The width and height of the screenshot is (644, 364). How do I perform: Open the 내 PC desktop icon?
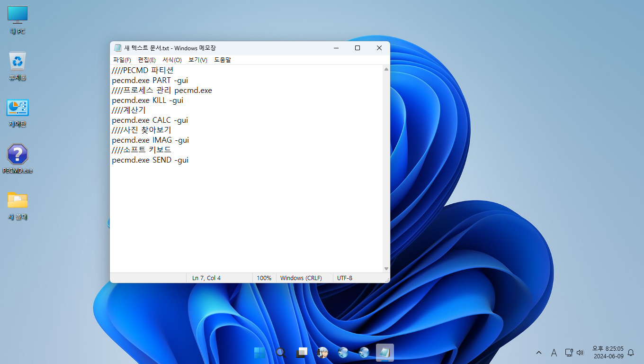click(x=18, y=20)
